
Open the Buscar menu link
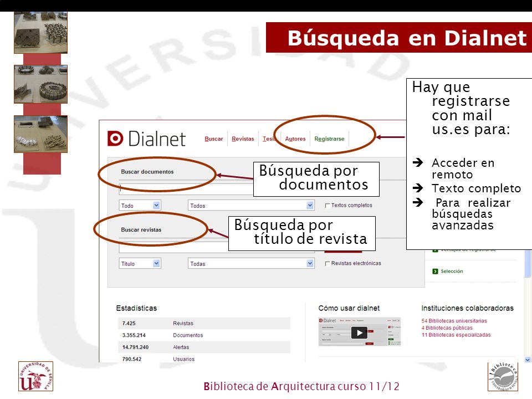214,139
